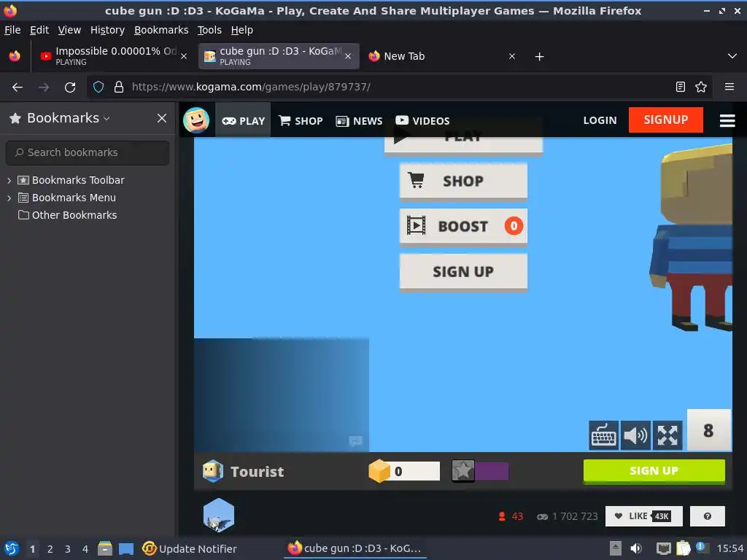
Task: Close the Bookmarks sidebar
Action: tap(162, 118)
